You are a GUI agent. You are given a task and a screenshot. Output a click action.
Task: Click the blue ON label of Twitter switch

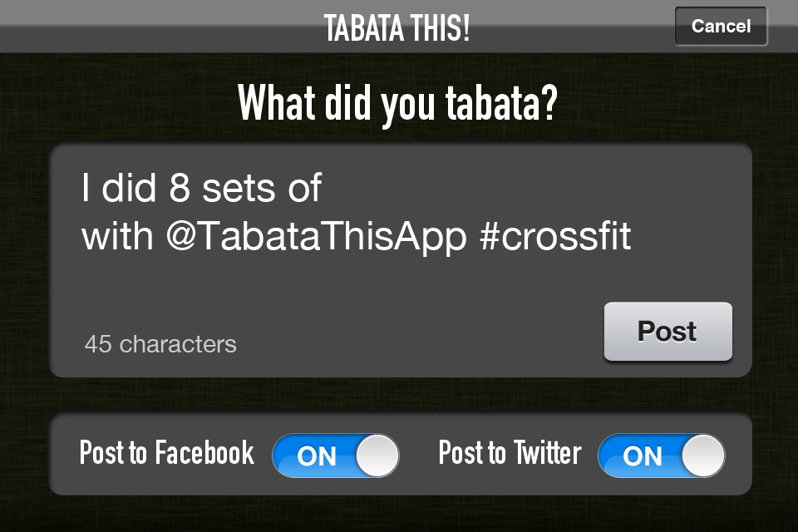pos(643,456)
